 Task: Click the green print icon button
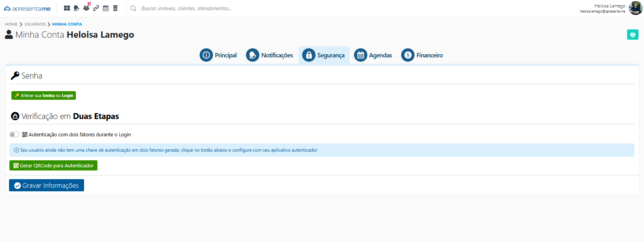(x=633, y=35)
